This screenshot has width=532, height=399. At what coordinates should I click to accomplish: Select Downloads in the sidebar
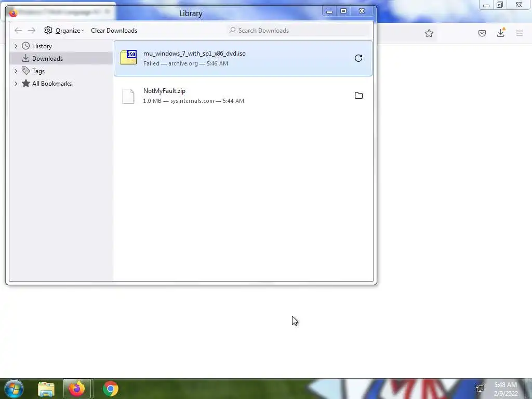[x=47, y=59]
